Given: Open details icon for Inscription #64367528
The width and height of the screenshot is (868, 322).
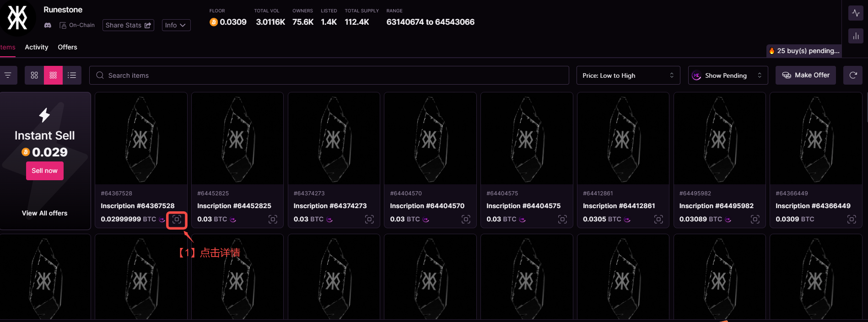Looking at the screenshot, I should click(177, 220).
